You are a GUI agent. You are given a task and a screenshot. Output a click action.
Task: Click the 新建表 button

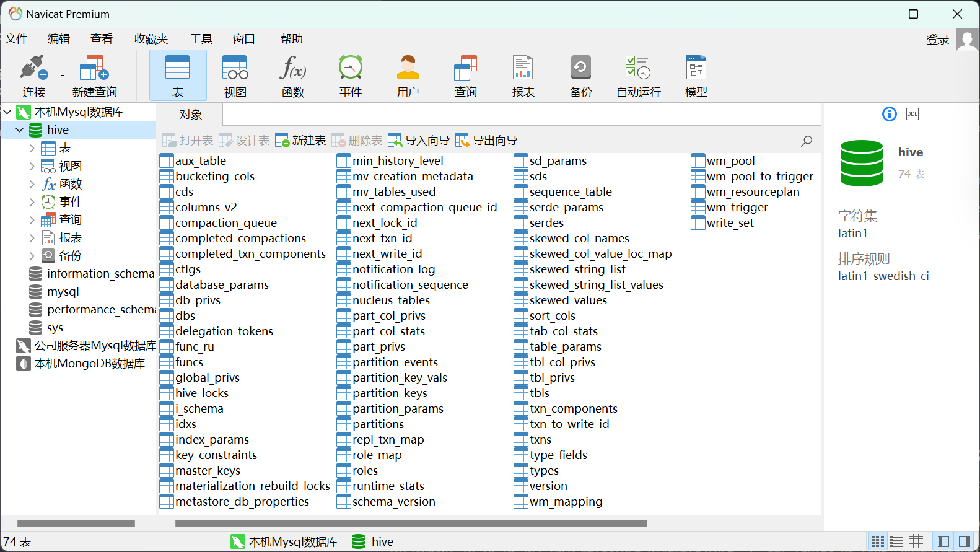(300, 141)
